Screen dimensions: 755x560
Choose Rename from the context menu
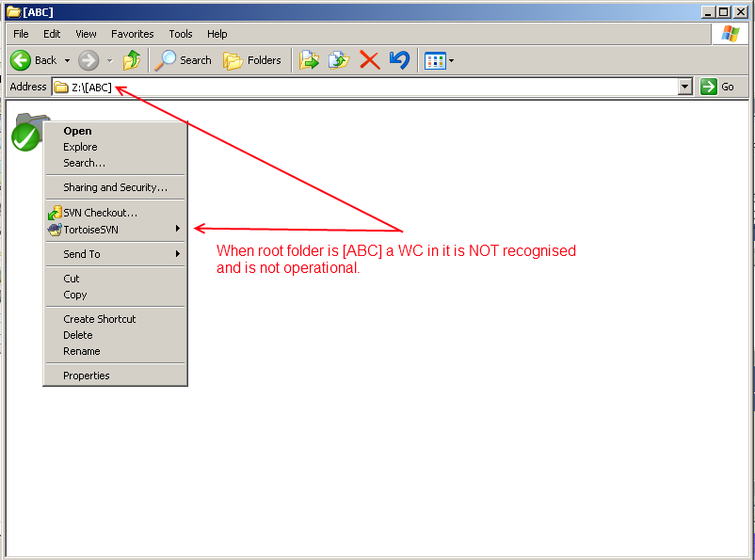click(x=116, y=351)
